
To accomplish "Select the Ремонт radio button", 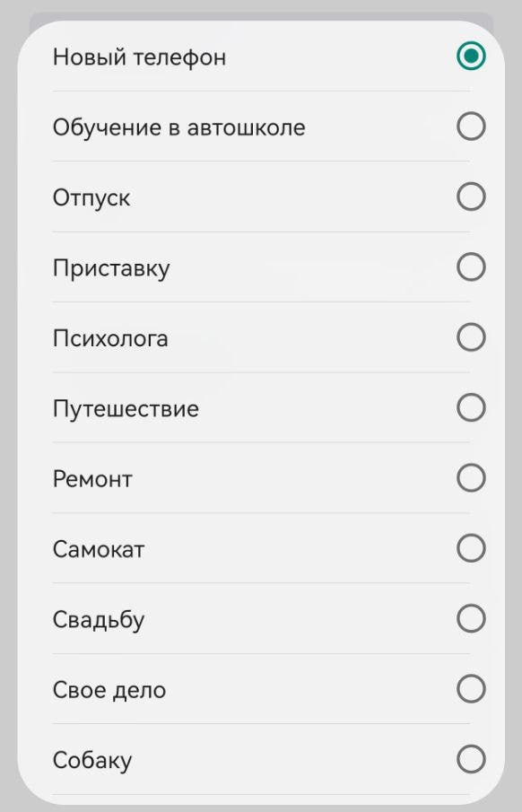I will [470, 478].
